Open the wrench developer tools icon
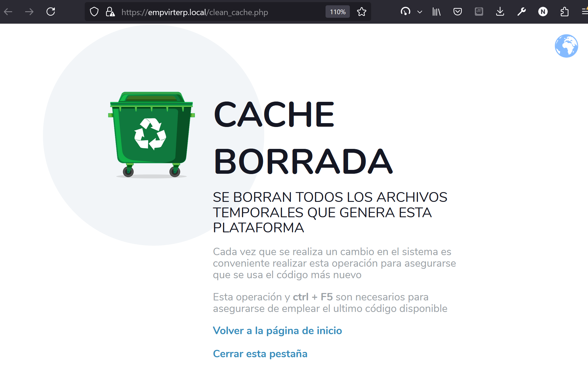This screenshot has width=588, height=391. [522, 12]
